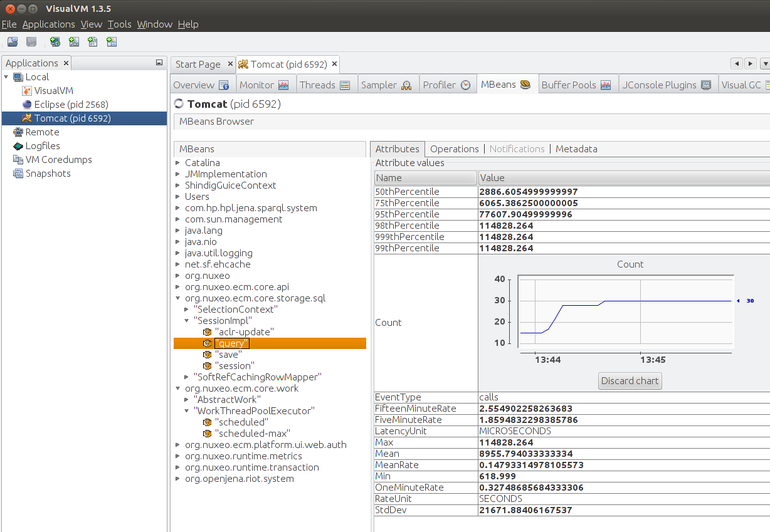Expand the "SelectionContext" node
Image resolution: width=770 pixels, height=532 pixels.
(x=187, y=310)
